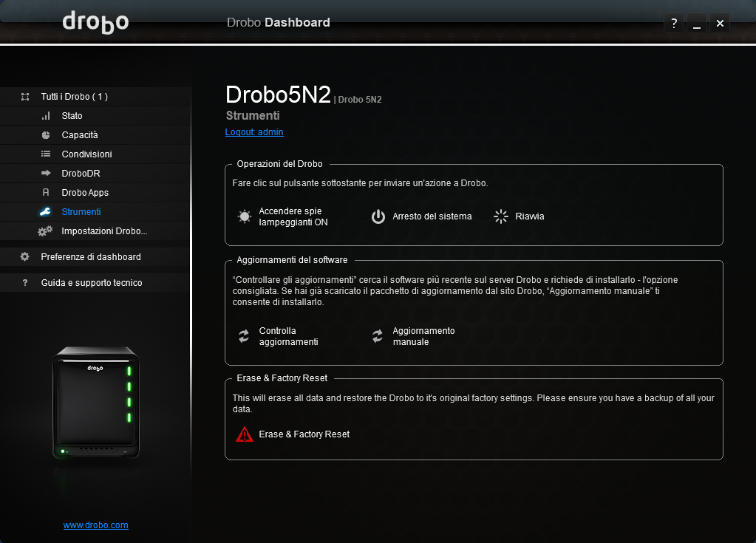The height and width of the screenshot is (543, 756).
Task: Click the Controlla aggiornamenti refresh icon
Action: pos(244,336)
